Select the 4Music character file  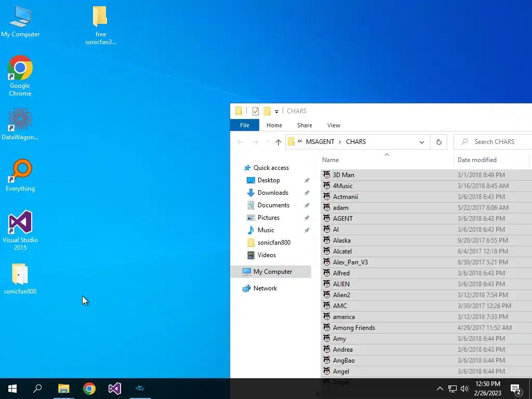[x=426, y=186]
